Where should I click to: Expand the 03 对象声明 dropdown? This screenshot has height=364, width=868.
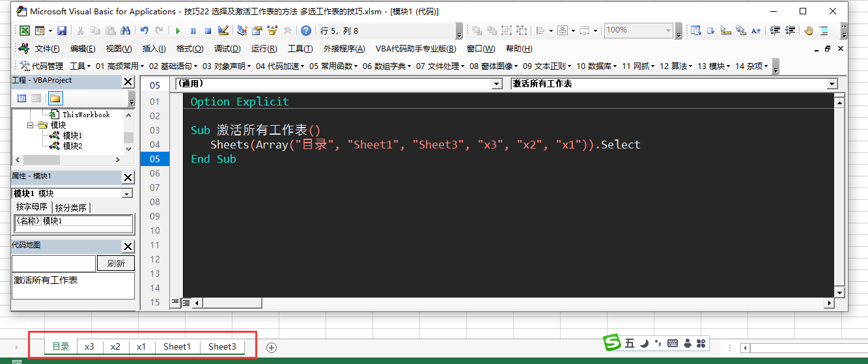tap(227, 66)
